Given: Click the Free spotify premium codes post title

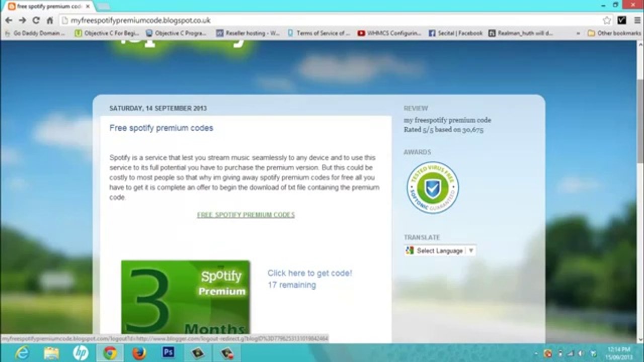Looking at the screenshot, I should pos(161,128).
